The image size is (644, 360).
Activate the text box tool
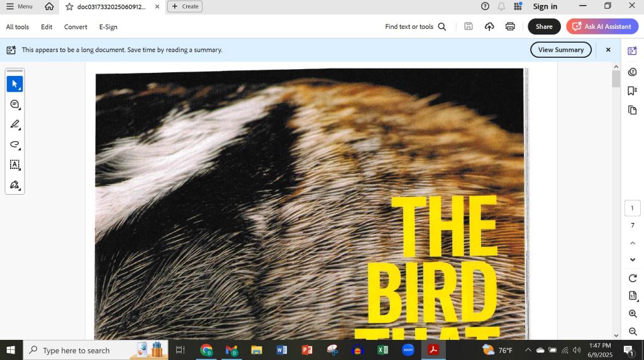[14, 165]
